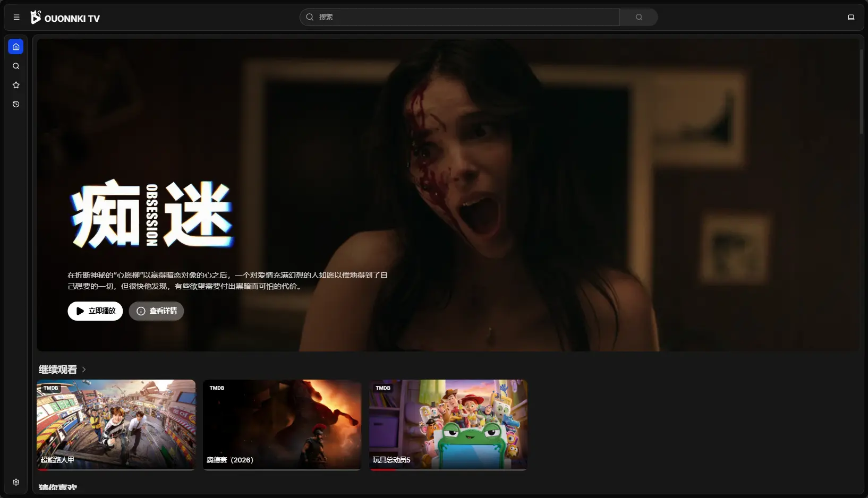Open Settings via the sidebar gear icon

tap(16, 482)
